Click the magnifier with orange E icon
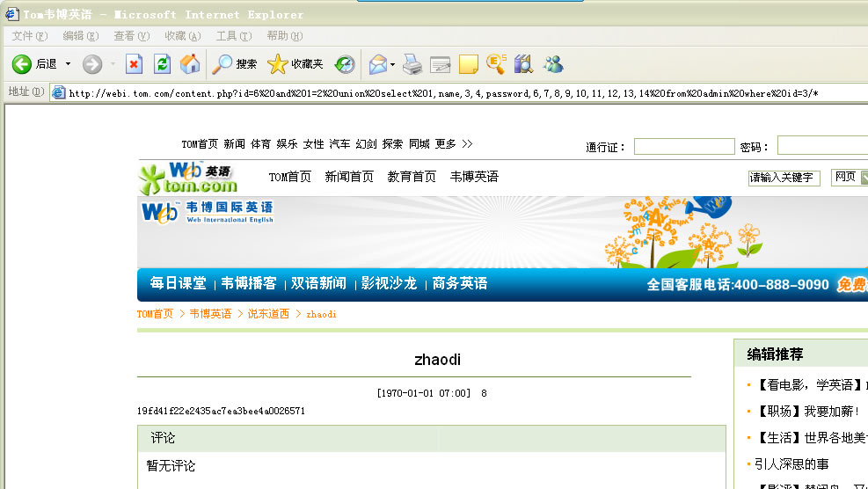This screenshot has width=868, height=489. click(x=496, y=63)
